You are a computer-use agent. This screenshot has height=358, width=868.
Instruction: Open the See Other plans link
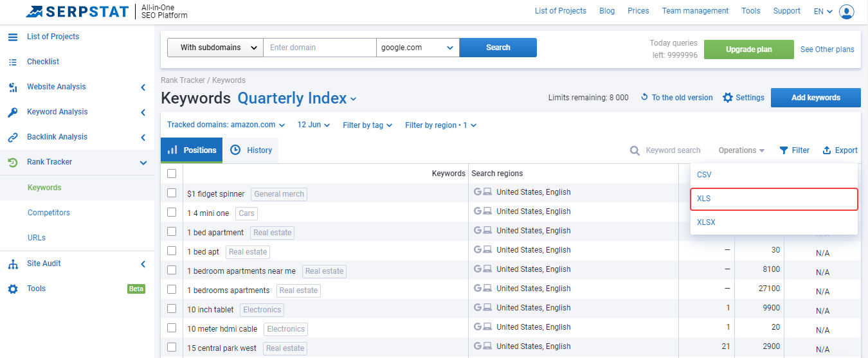(827, 49)
